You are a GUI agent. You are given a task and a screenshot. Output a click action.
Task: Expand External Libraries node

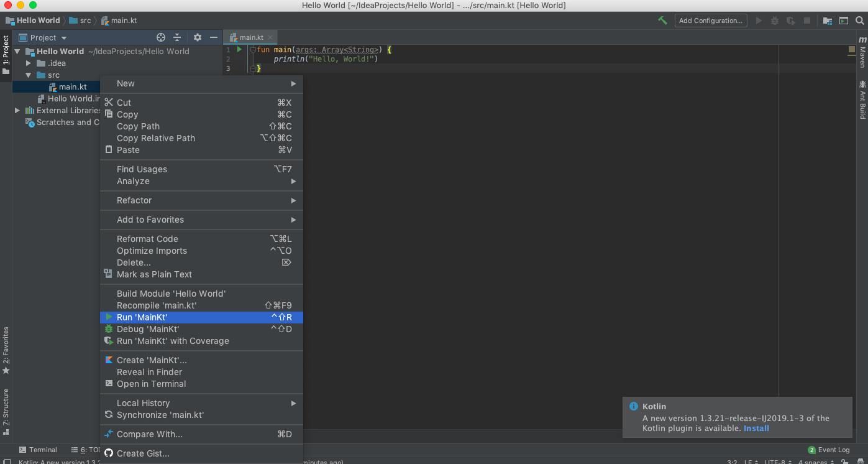click(17, 111)
